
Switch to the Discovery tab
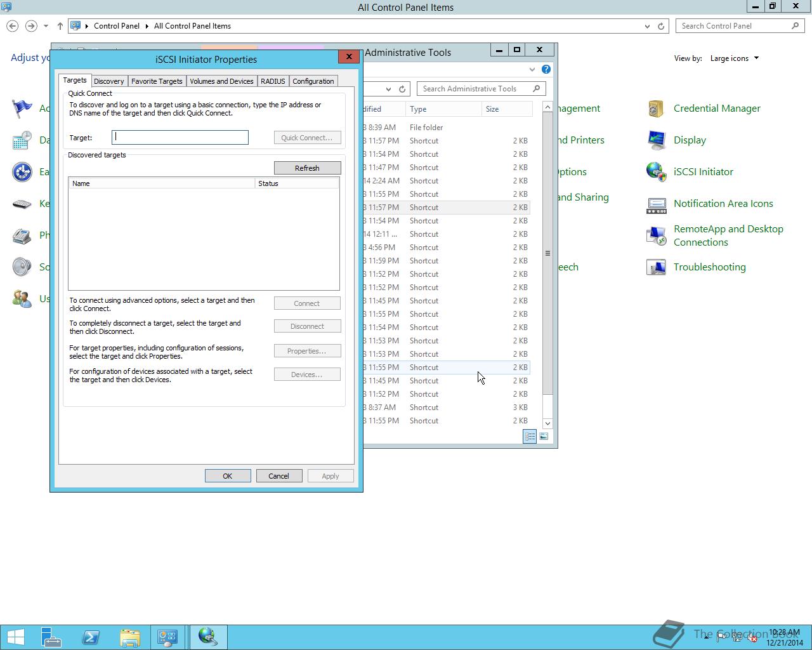108,81
